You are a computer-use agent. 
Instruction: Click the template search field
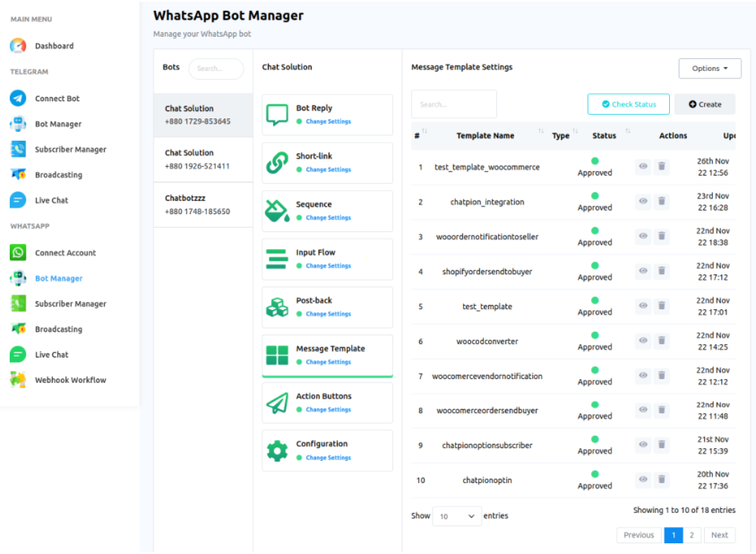(454, 104)
